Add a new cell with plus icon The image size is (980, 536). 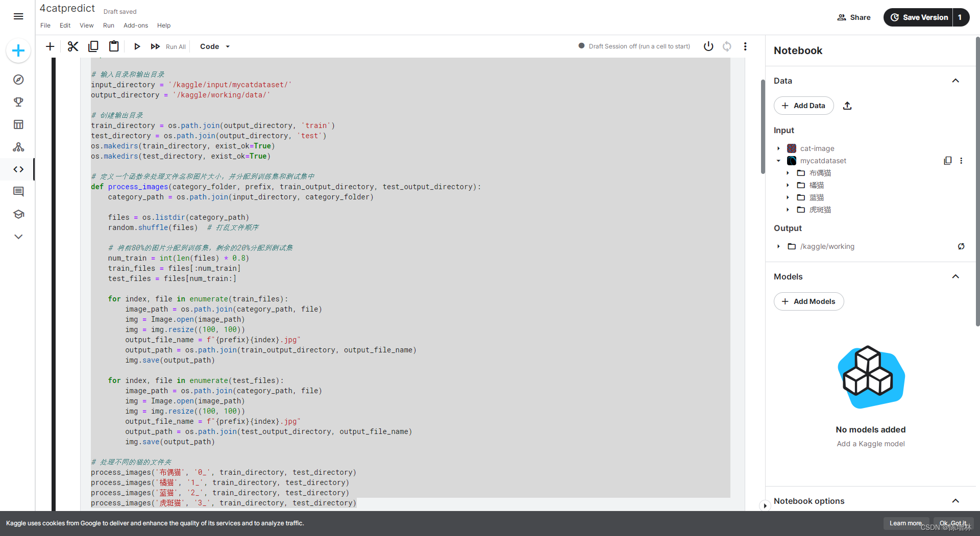point(50,46)
